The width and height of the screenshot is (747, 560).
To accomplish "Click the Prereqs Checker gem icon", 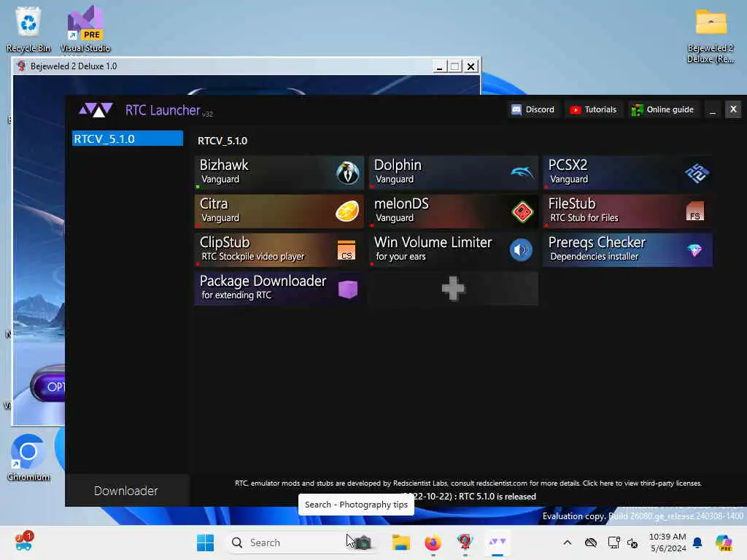I will (694, 249).
